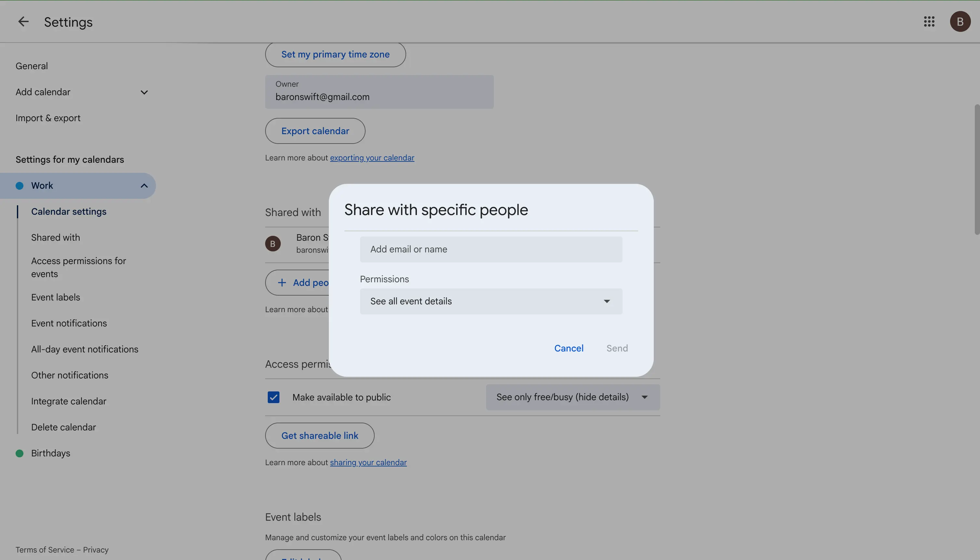Open Event notifications section
Viewport: 980px width, 560px height.
(x=69, y=324)
